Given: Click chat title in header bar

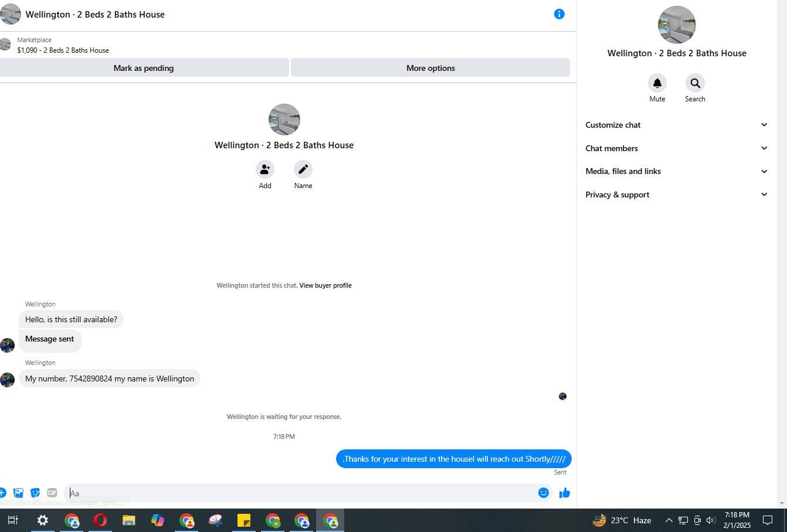Looking at the screenshot, I should click(x=95, y=15).
